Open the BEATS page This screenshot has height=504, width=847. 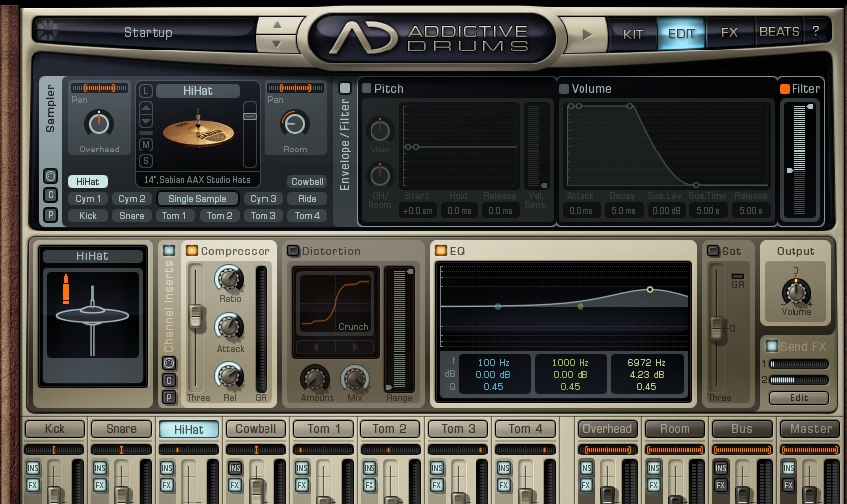(x=779, y=32)
